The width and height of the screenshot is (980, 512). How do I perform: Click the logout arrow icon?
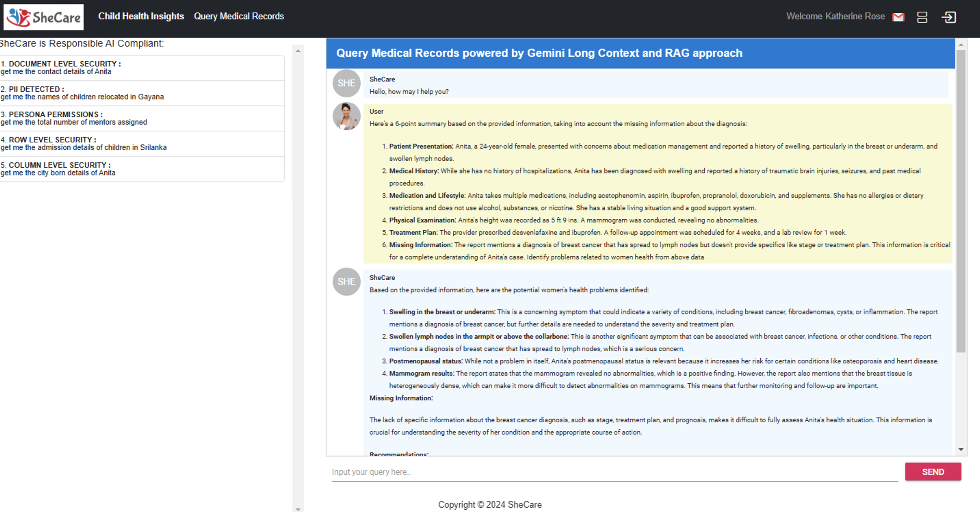coord(949,17)
